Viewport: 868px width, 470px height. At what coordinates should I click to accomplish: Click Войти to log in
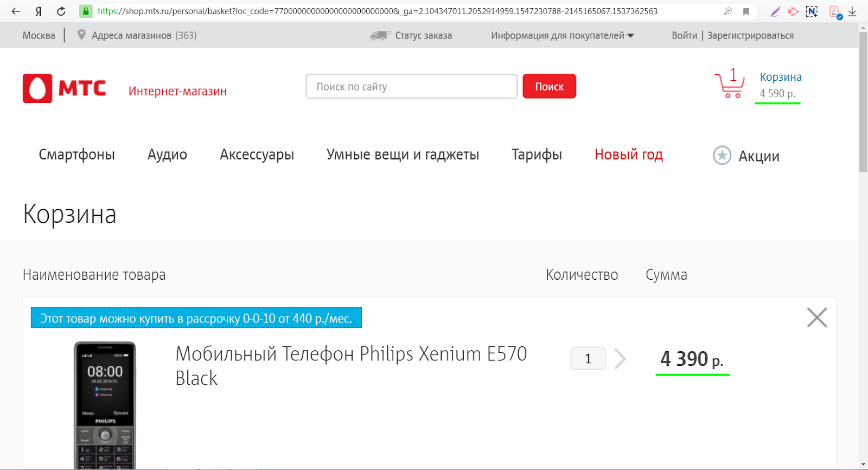[684, 35]
